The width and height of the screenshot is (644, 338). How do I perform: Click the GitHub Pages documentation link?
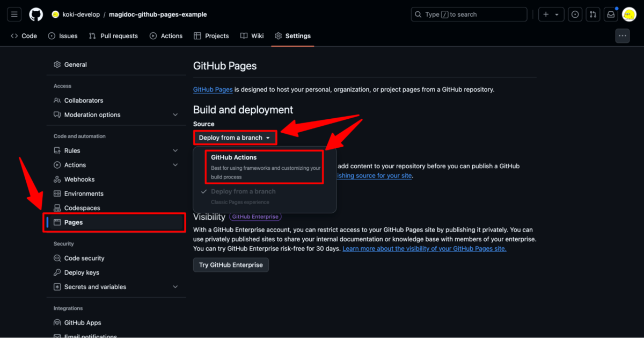point(213,90)
